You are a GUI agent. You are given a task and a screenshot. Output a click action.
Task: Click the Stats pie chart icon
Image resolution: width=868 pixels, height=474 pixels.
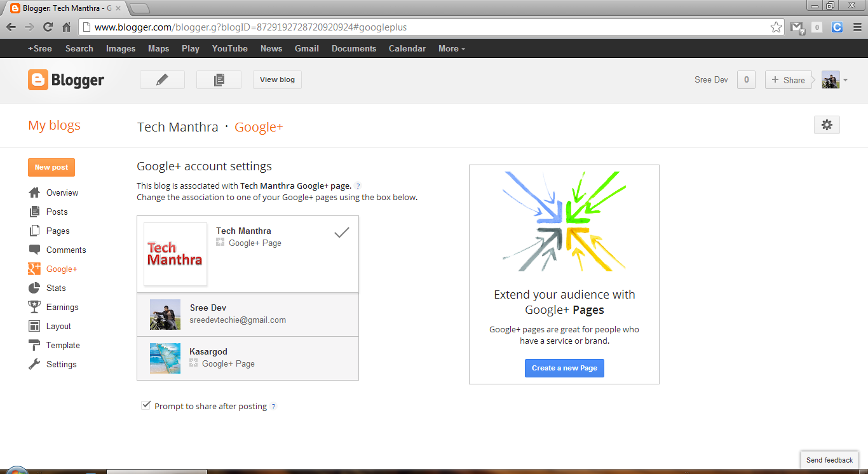pyautogui.click(x=34, y=288)
